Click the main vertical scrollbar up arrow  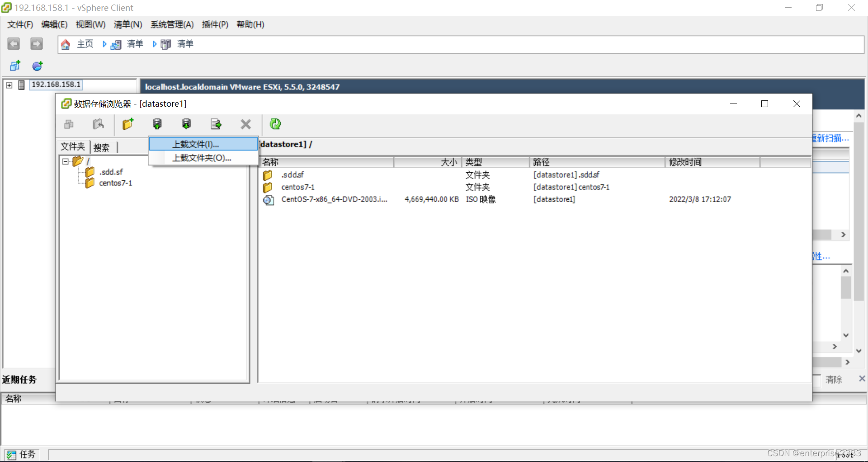pyautogui.click(x=859, y=116)
